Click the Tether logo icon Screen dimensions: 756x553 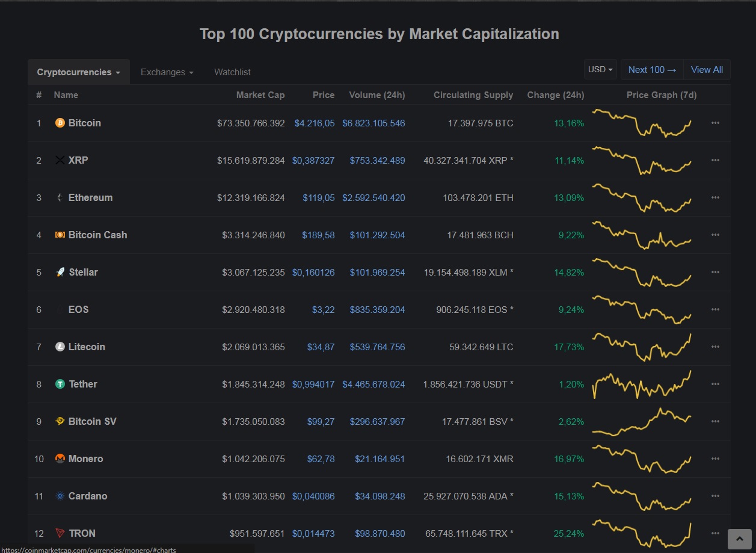point(60,384)
